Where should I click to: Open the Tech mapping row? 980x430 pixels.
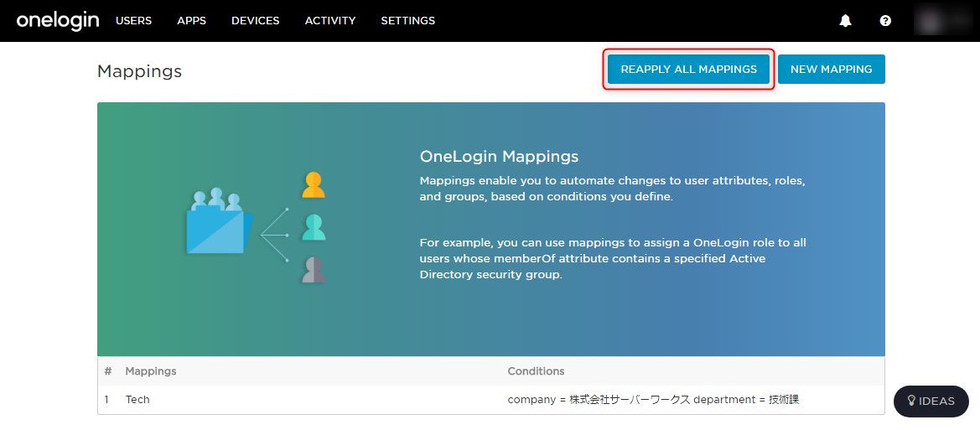(x=490, y=399)
